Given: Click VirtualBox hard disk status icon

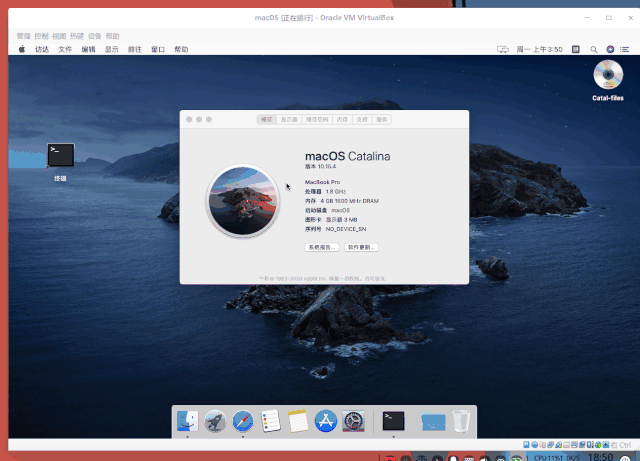Looking at the screenshot, I should pyautogui.click(x=527, y=445).
